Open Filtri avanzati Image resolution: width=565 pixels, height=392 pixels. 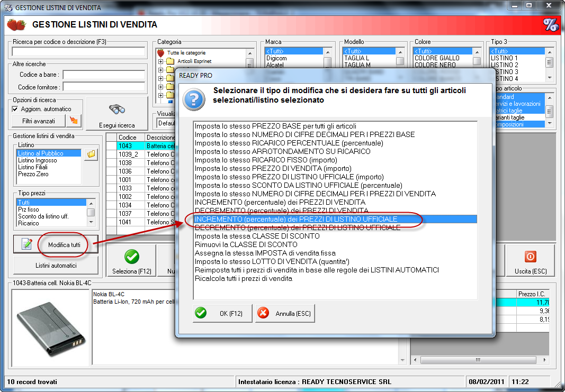(x=39, y=121)
